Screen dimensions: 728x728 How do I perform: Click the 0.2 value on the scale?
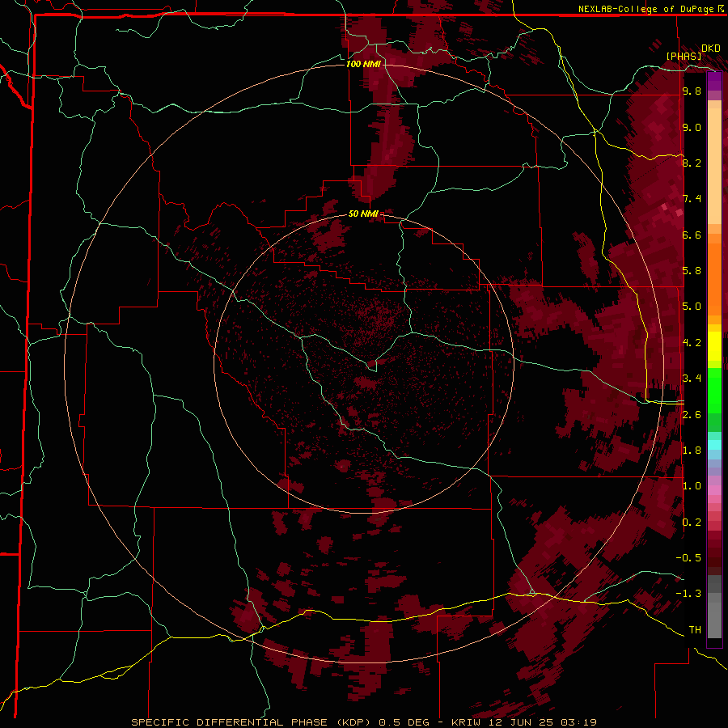[692, 523]
